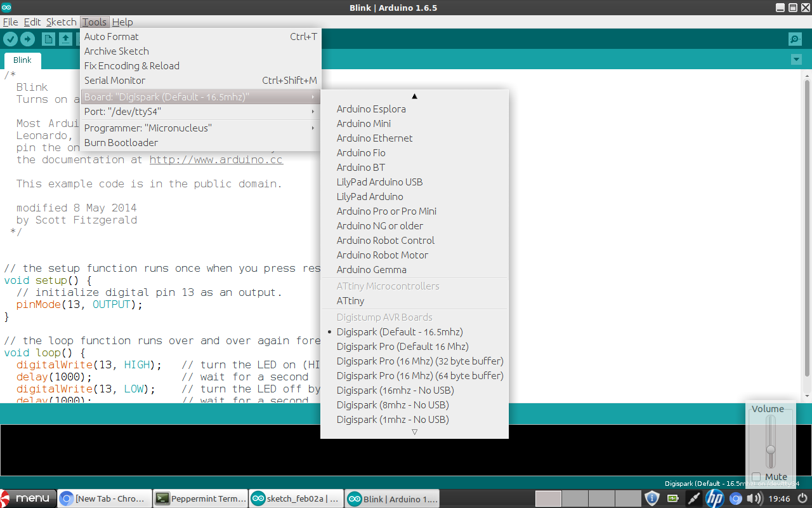Select Digispark Pro (16 Mhz) (64 byte buffer)
This screenshot has width=812, height=508.
pos(415,375)
